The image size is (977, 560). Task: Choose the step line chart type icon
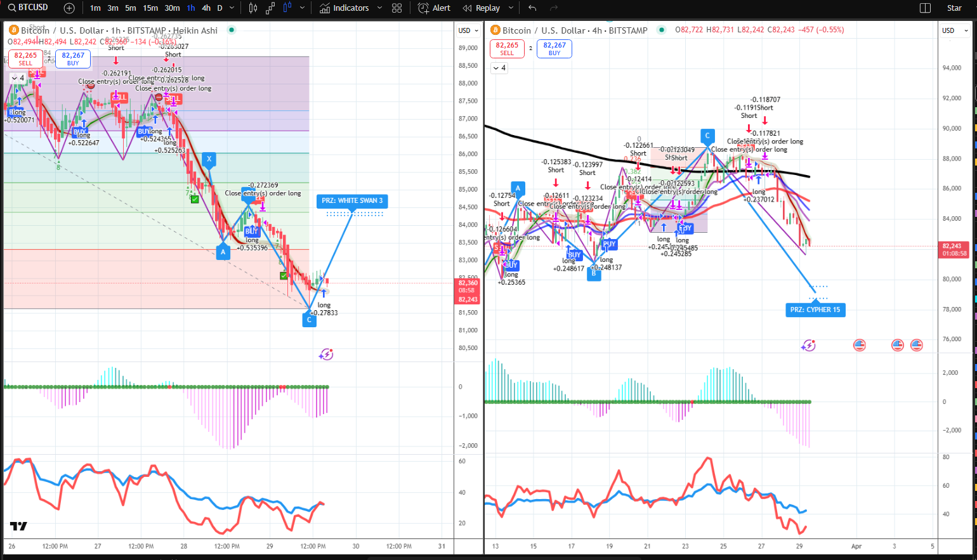(270, 8)
